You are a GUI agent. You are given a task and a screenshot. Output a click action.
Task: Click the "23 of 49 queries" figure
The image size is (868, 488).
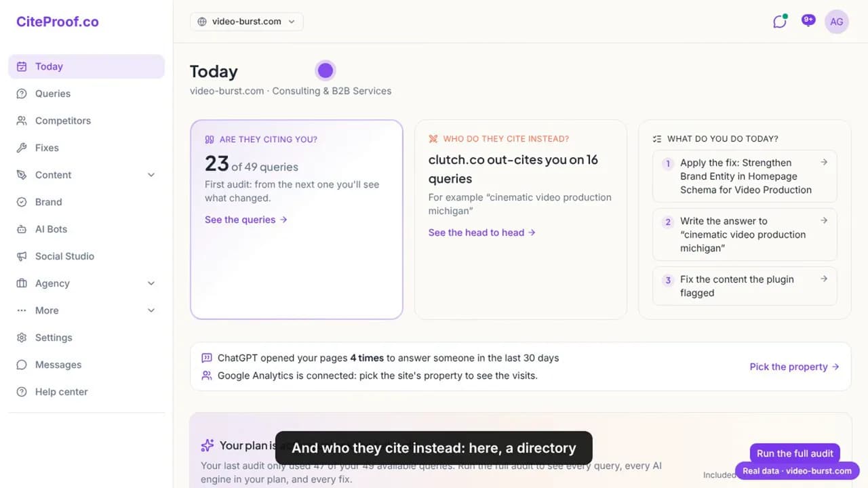(252, 164)
